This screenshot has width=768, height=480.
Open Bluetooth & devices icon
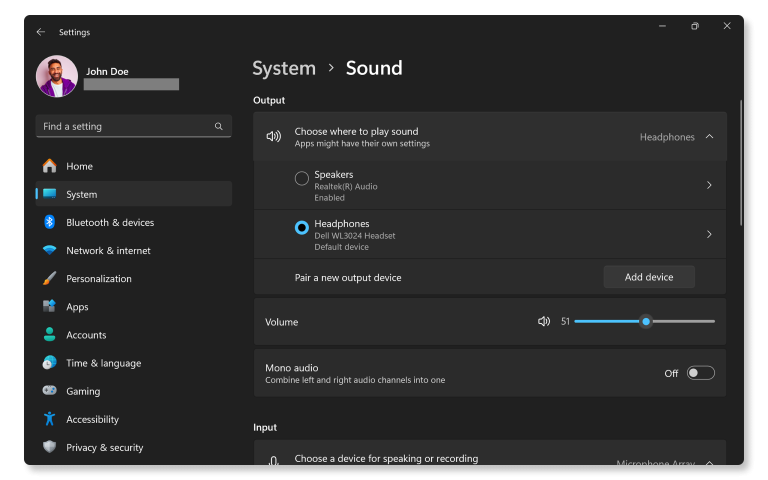(49, 222)
